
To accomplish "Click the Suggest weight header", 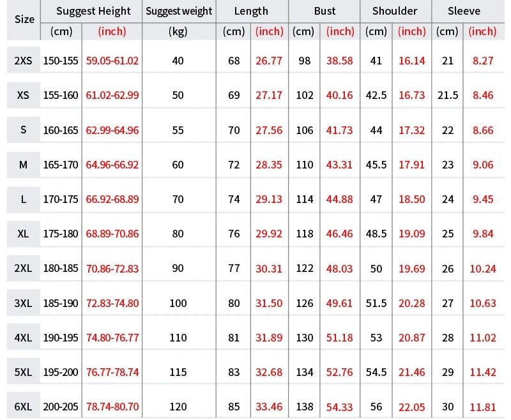I will pyautogui.click(x=178, y=11).
